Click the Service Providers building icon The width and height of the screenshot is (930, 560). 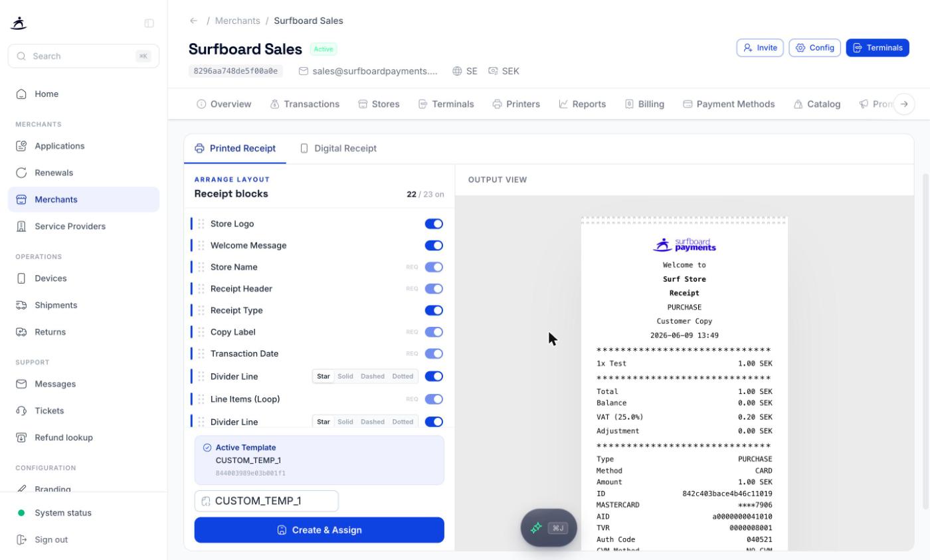[21, 227]
